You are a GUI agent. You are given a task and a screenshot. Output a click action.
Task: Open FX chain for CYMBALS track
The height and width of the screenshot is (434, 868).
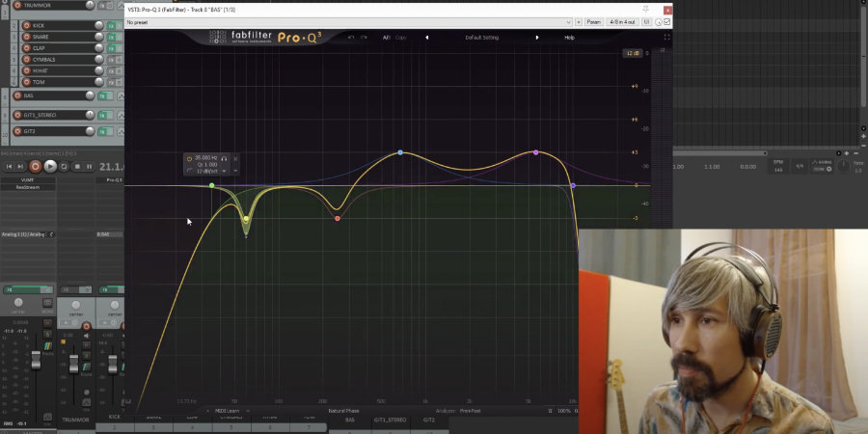click(x=111, y=59)
